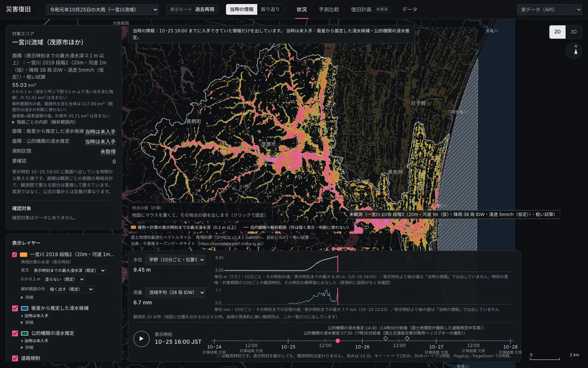Open the rainfall event dropdown 令和元年10月25日の大雨
Image resolution: width=588 pixels, height=368 pixels.
103,10
